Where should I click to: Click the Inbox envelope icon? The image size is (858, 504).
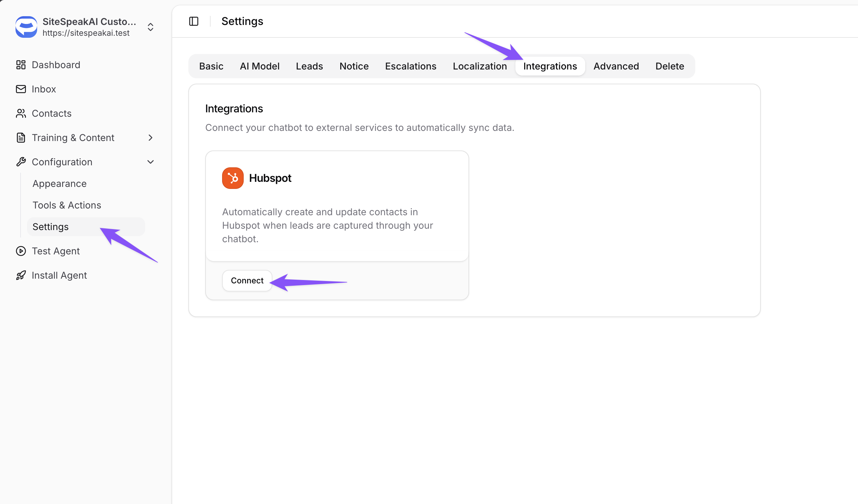(21, 89)
